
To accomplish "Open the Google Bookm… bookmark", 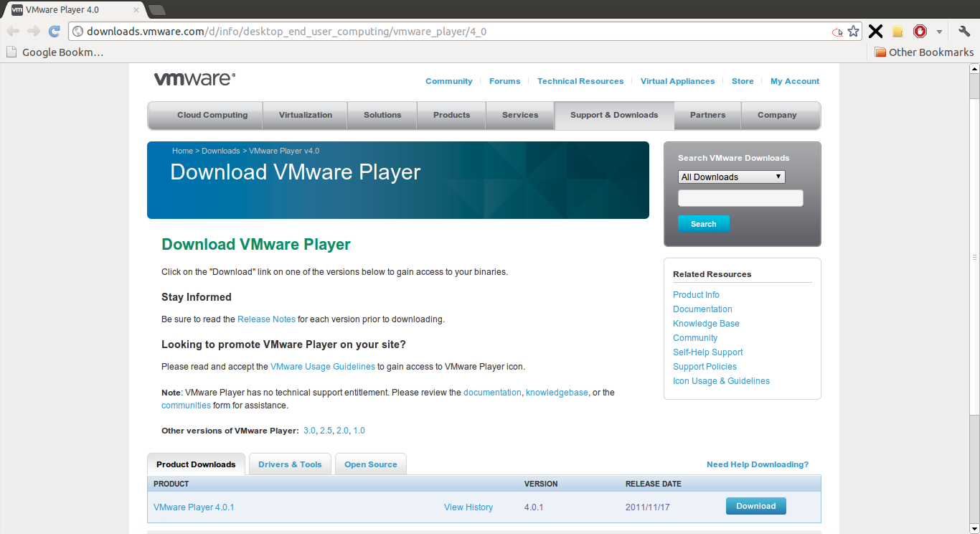I will 55,52.
